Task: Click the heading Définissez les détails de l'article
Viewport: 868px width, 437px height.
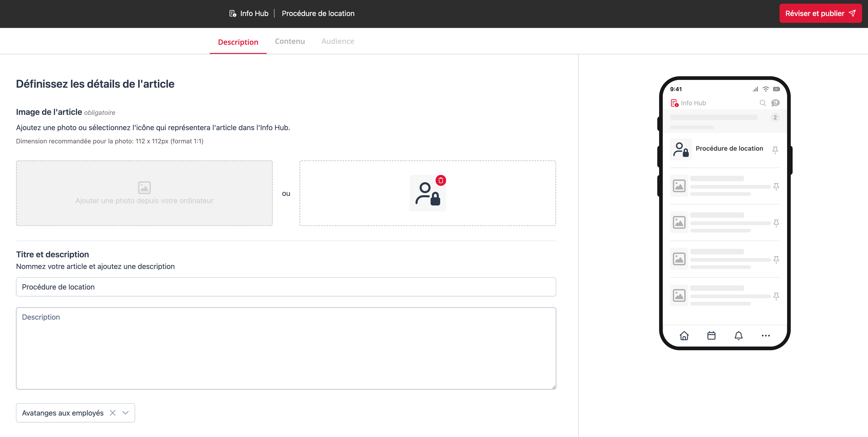Action: click(x=95, y=84)
